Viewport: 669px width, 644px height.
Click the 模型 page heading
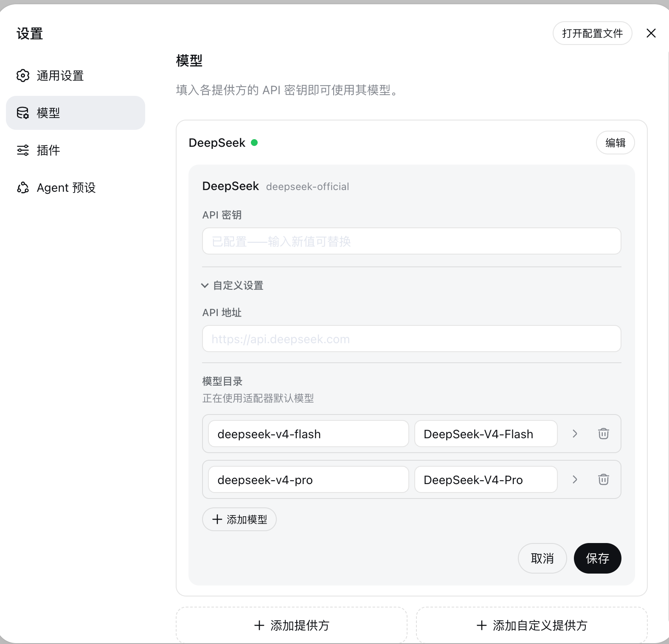pyautogui.click(x=189, y=61)
